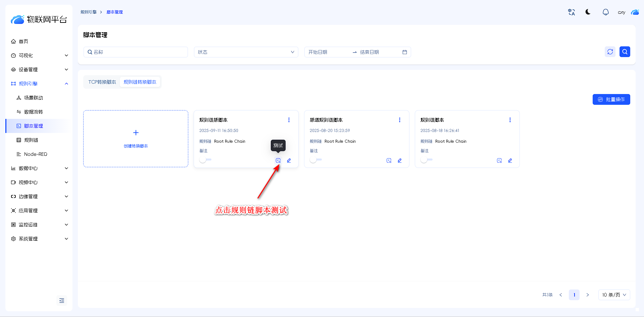This screenshot has height=317, width=644.
Task: Click the refresh reset icon
Action: (610, 52)
